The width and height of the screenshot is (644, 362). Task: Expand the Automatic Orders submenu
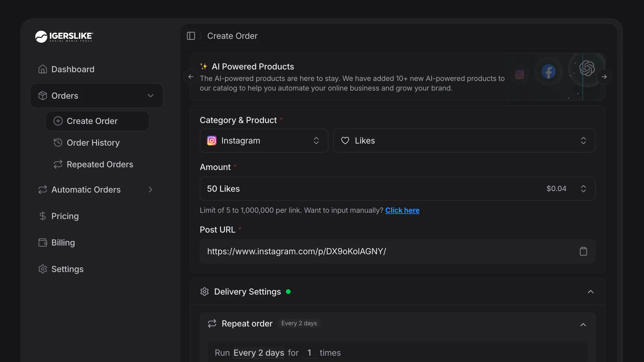pos(96,190)
